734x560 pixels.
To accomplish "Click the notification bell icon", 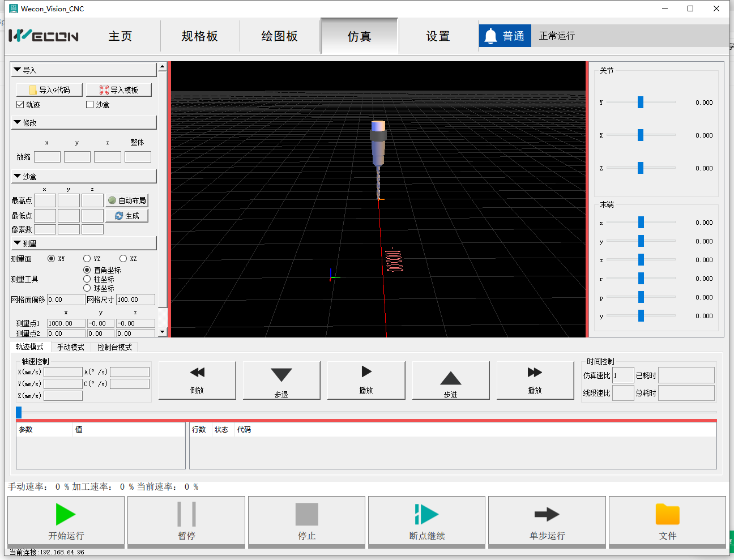I will (491, 36).
